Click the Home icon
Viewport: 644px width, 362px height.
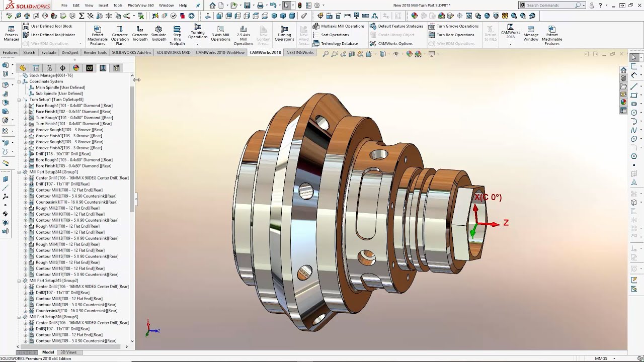click(x=213, y=5)
